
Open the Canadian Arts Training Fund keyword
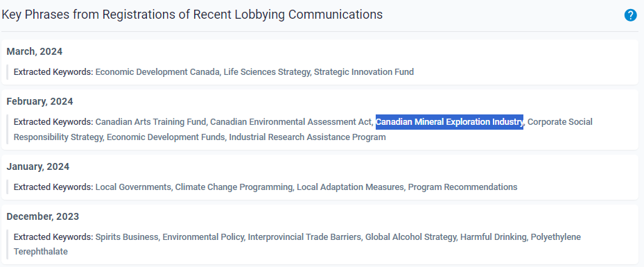point(150,122)
